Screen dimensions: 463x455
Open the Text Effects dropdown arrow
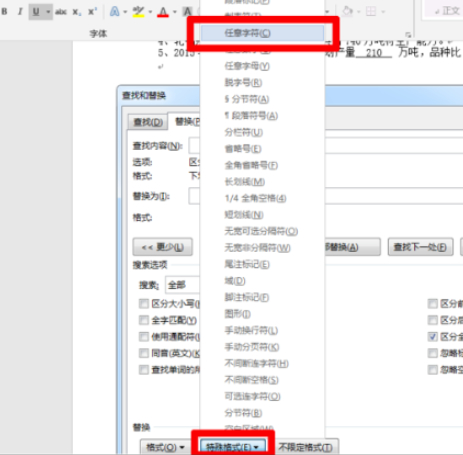tap(125, 12)
